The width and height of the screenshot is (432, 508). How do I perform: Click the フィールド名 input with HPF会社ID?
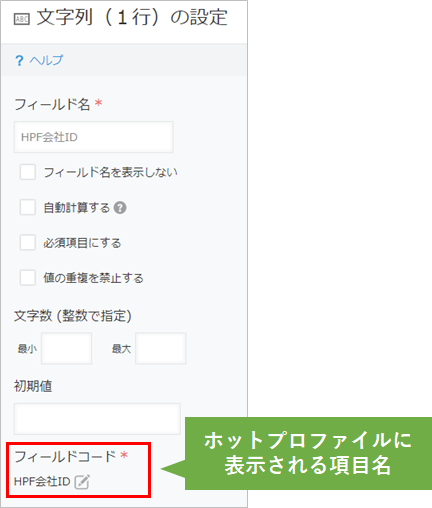(94, 137)
